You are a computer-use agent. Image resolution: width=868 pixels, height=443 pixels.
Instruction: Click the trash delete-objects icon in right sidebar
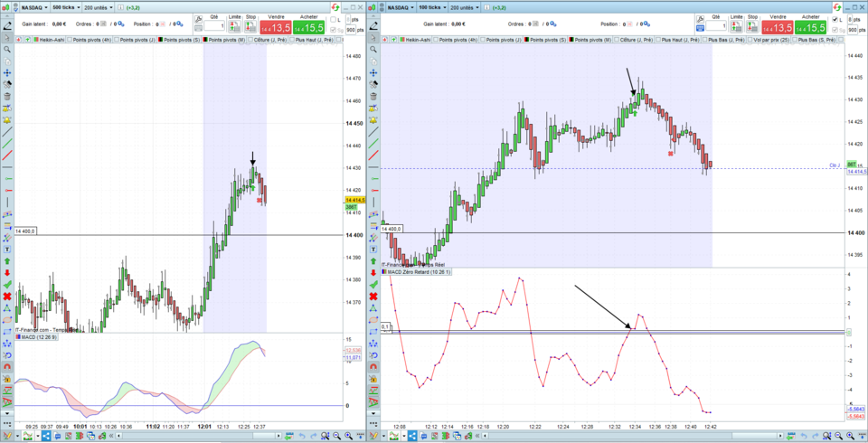[373, 96]
